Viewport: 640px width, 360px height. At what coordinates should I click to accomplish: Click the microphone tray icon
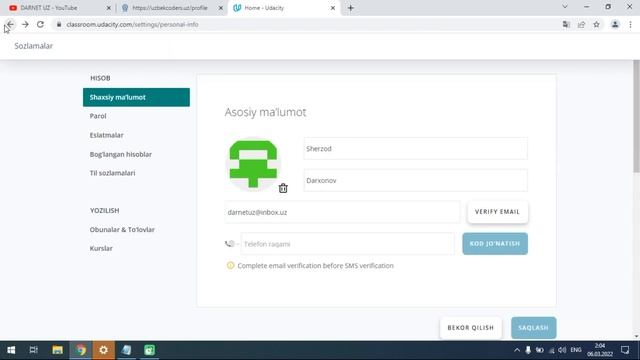tap(528, 350)
